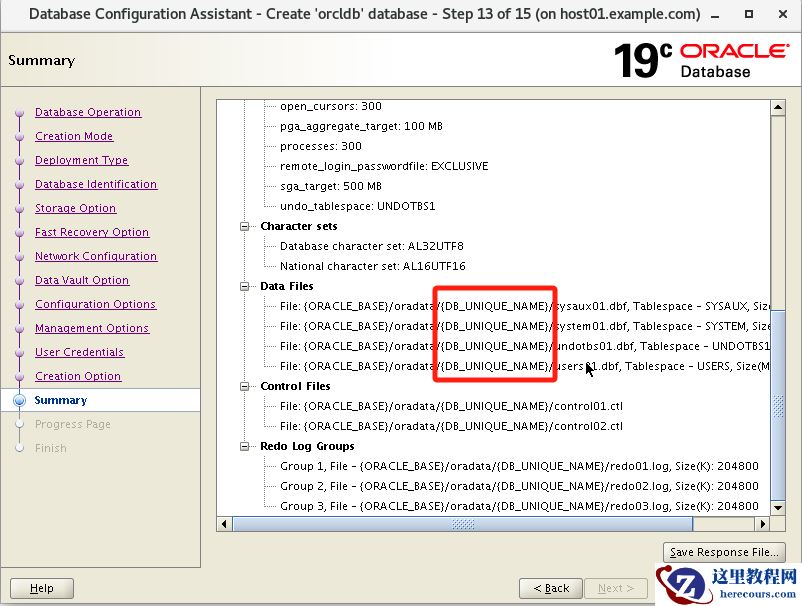Viewport: 802px width, 606px height.
Task: Return to Creation Option step
Action: [x=78, y=376]
